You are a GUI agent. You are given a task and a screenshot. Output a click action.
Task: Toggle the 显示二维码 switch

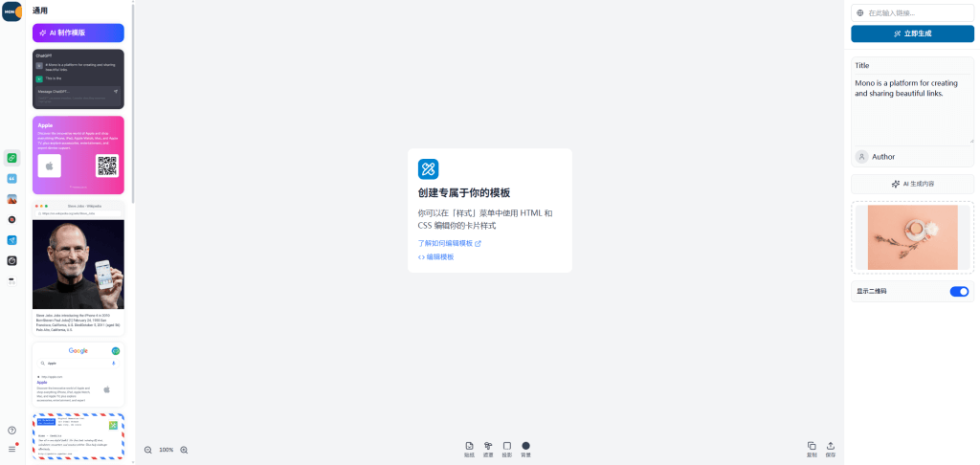pos(958,291)
